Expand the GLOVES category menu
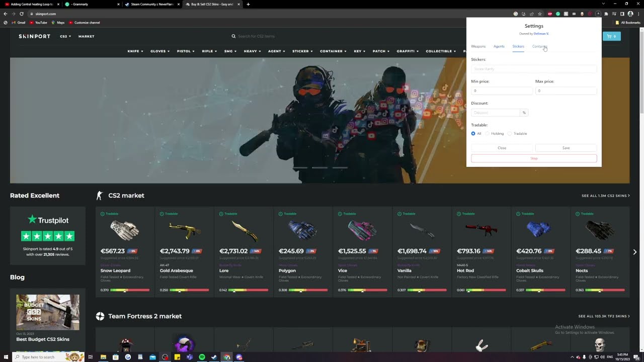The width and height of the screenshot is (644, 362). point(160,51)
